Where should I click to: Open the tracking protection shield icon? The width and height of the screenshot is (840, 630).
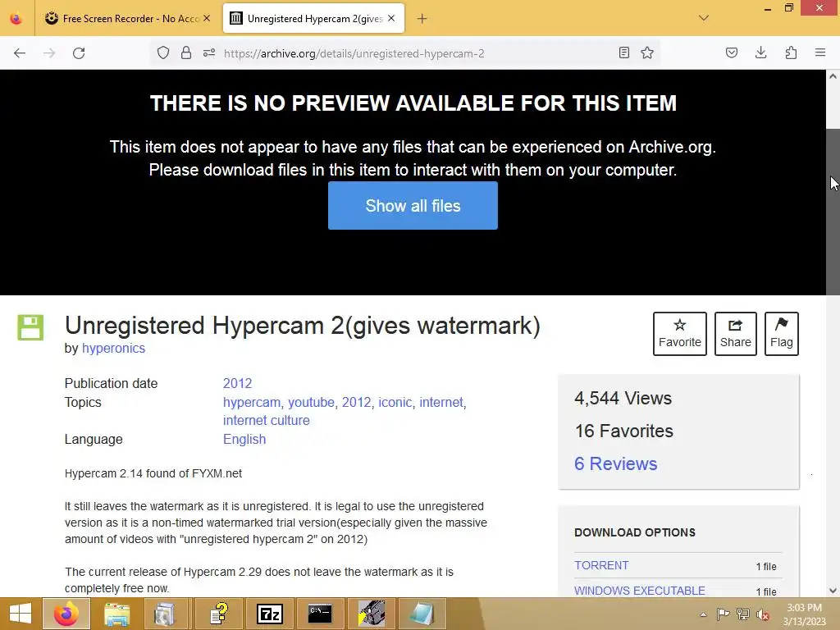click(x=163, y=53)
